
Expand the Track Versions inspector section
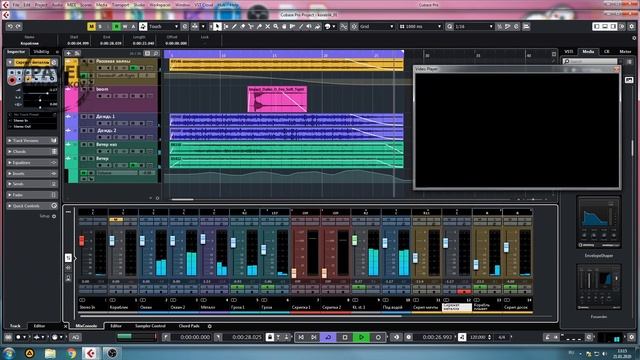[x=32, y=140]
